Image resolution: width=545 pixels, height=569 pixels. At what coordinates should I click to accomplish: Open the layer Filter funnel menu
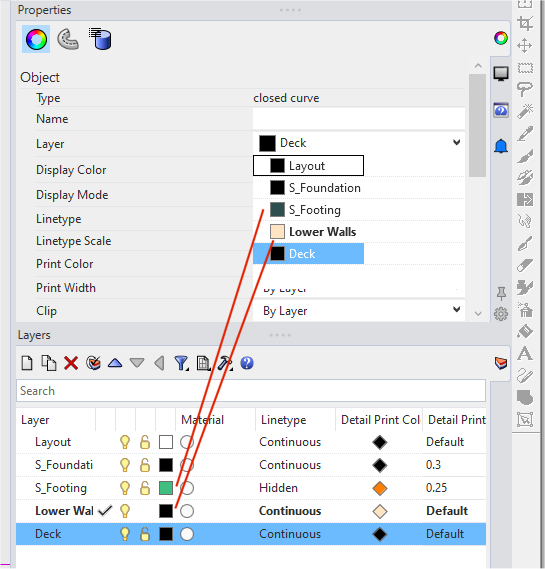tap(181, 363)
